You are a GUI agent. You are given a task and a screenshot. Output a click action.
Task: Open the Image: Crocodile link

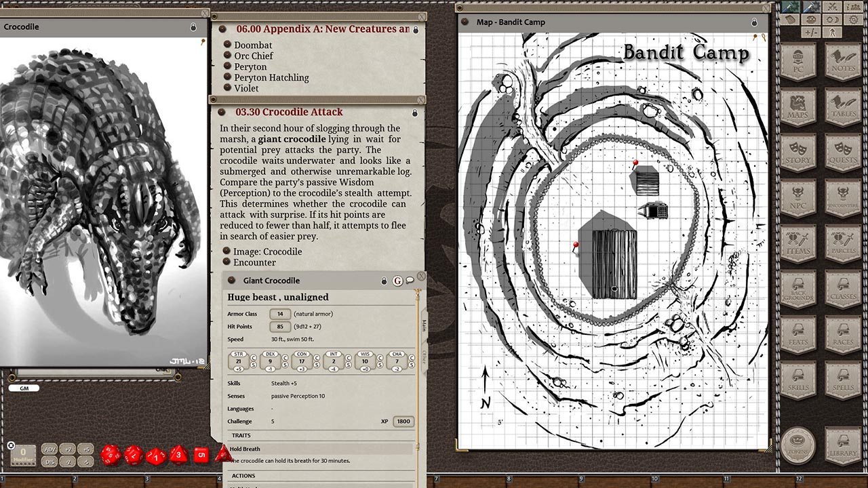click(268, 251)
